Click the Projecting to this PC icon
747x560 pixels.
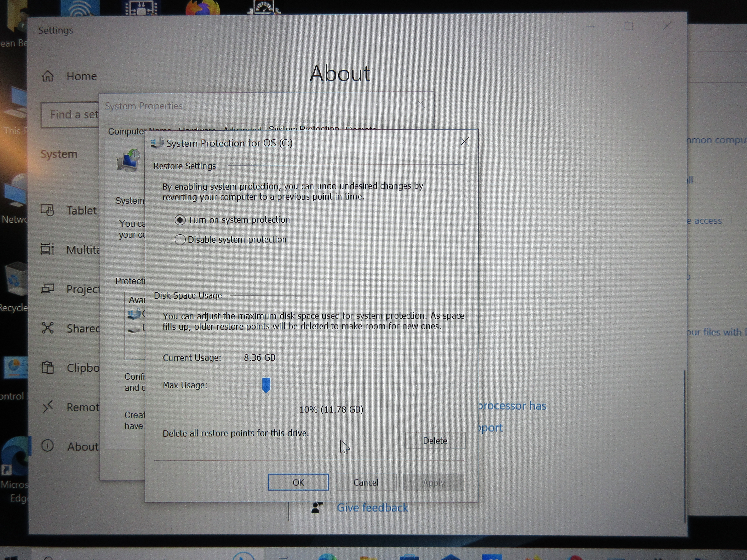tap(48, 289)
